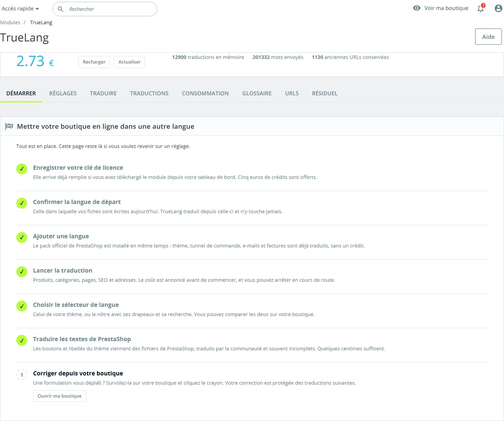Viewport: 504px width, 421px height.
Task: Click the Actualiser button
Action: point(129,62)
